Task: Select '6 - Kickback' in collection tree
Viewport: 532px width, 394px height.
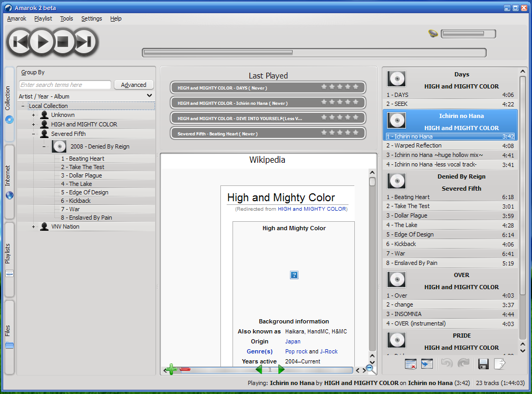Action: [75, 201]
